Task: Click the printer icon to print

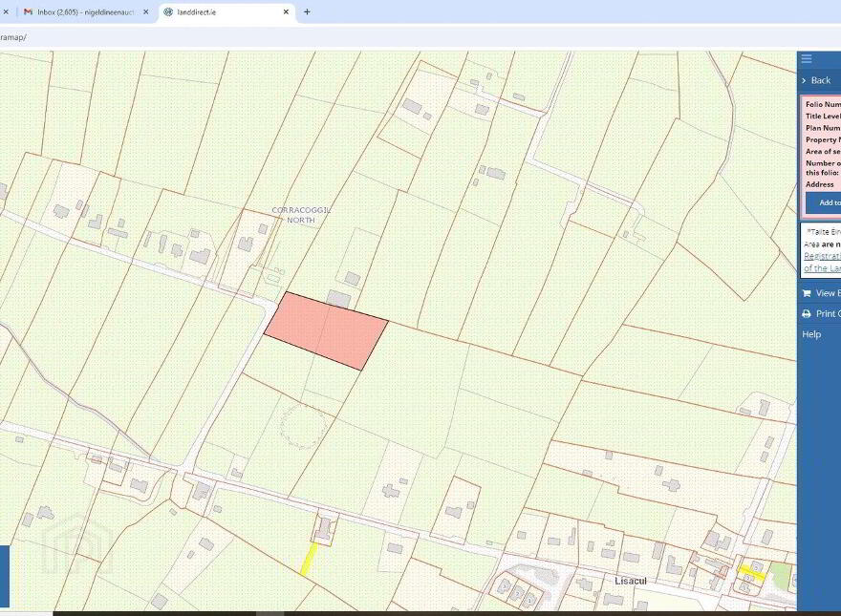Action: click(x=807, y=313)
